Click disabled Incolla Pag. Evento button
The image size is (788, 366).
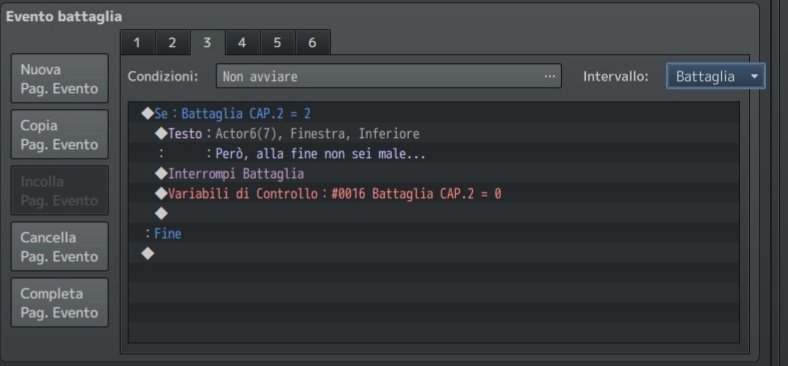[x=60, y=191]
